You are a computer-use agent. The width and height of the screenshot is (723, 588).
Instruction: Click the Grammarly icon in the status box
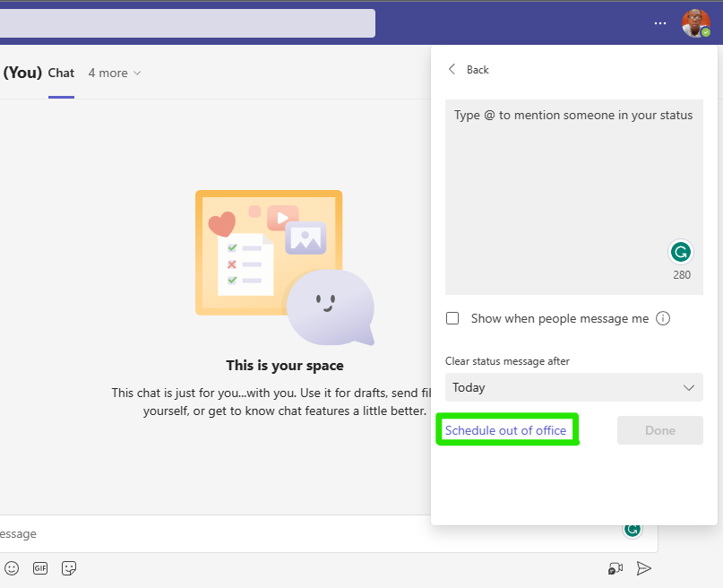tap(681, 253)
